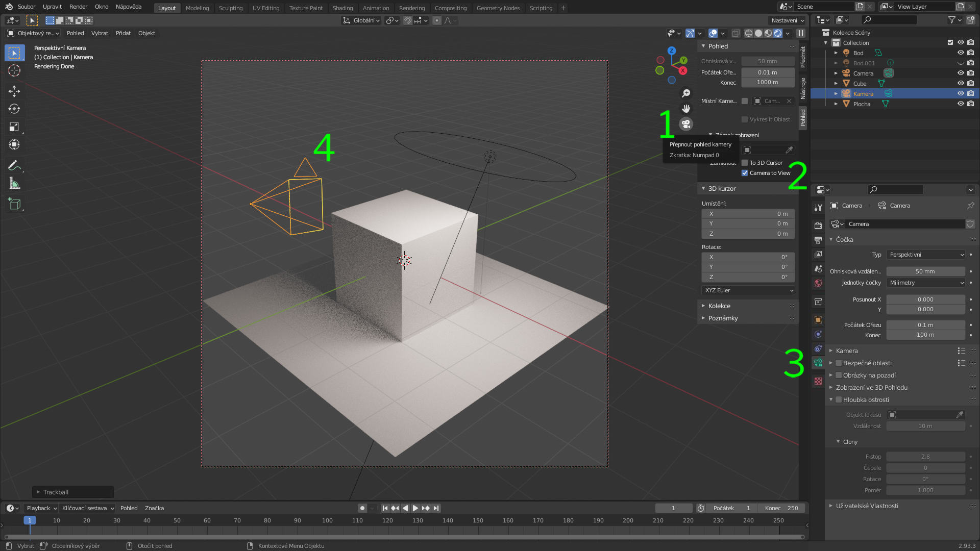The width and height of the screenshot is (980, 551).
Task: Open the Tool properties tab icon
Action: (x=818, y=208)
